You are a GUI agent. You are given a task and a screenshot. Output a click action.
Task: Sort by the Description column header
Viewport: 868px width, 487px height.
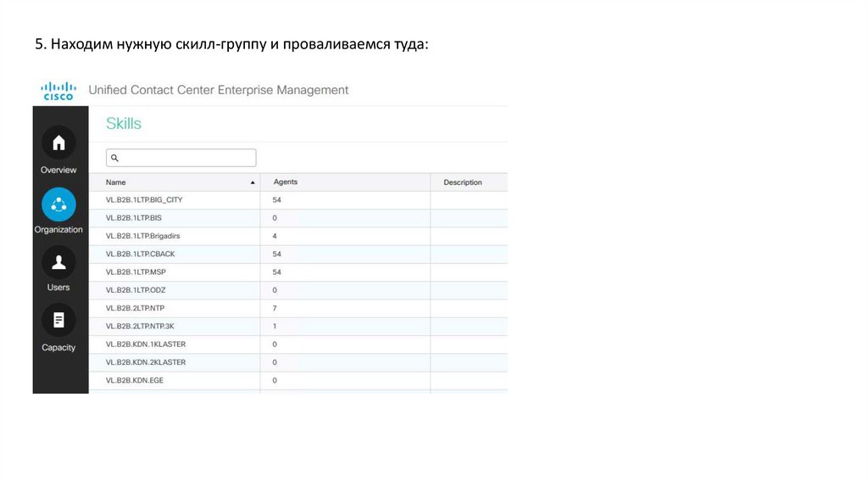coord(462,182)
